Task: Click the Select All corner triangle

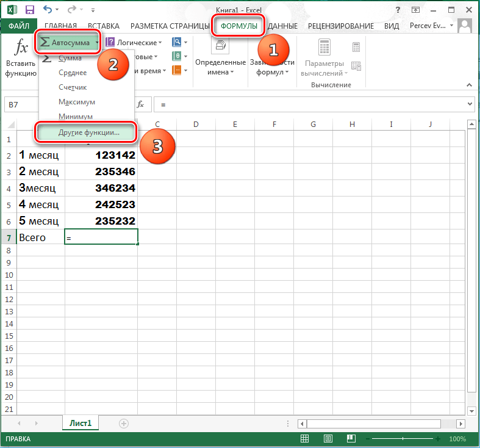Action: 12,125
